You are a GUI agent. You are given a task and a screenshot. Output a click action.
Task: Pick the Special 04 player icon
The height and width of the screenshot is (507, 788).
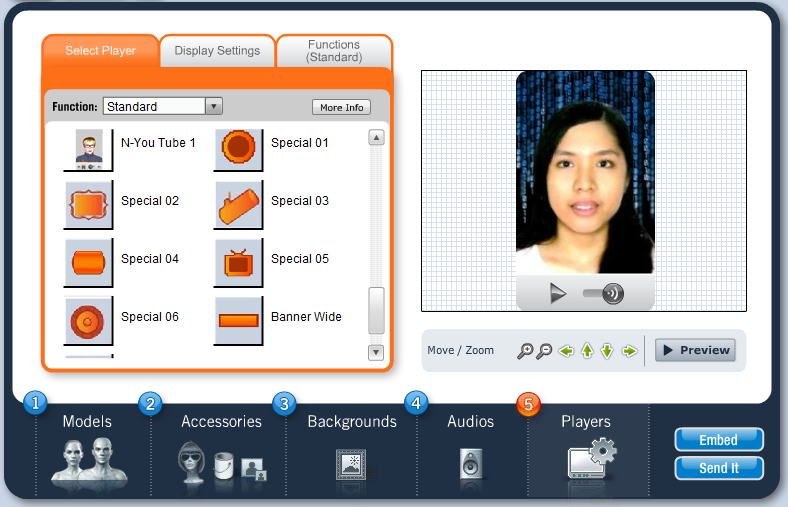[88, 262]
